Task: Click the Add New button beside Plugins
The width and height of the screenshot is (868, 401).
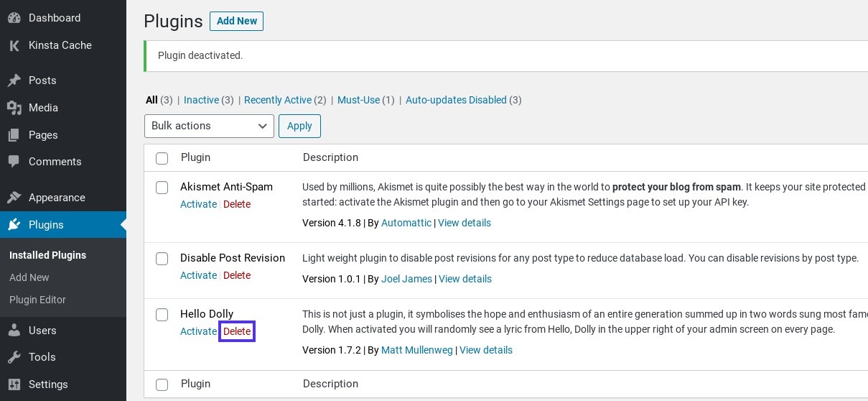Action: coord(236,22)
